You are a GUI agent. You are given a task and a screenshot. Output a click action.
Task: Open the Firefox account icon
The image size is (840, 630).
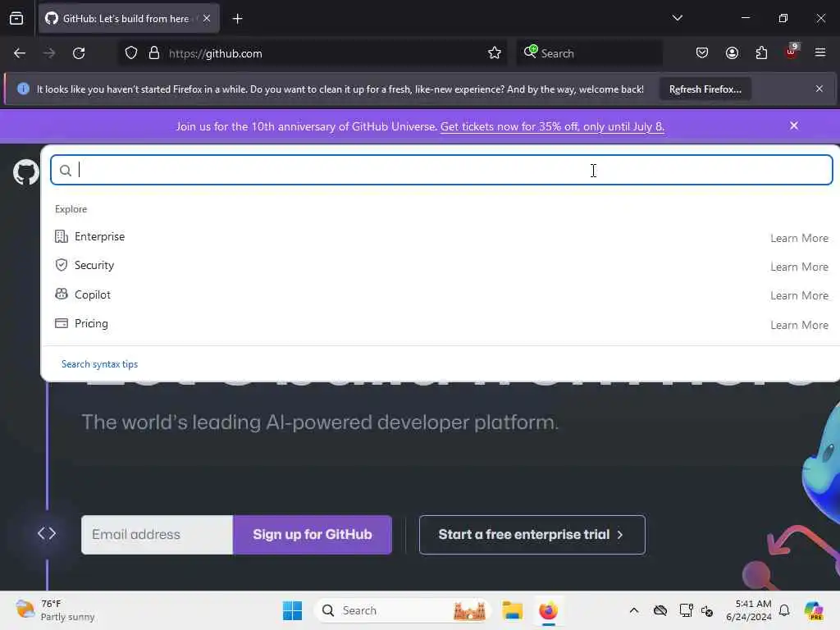click(732, 53)
